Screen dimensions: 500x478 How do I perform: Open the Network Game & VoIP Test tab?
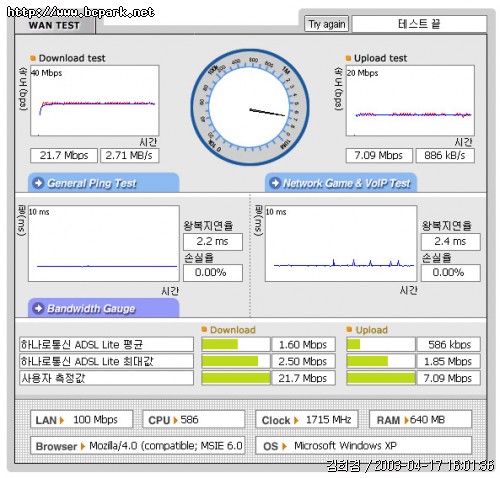tap(341, 183)
